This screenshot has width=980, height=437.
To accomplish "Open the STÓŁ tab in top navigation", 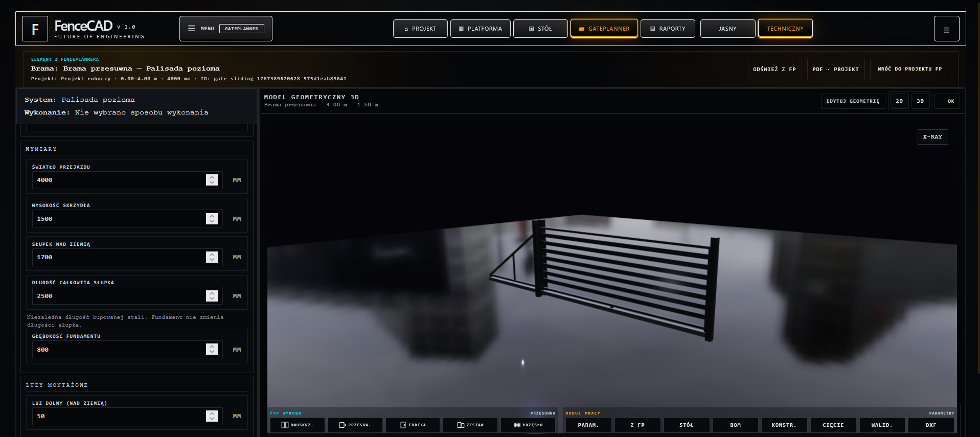I will click(540, 29).
